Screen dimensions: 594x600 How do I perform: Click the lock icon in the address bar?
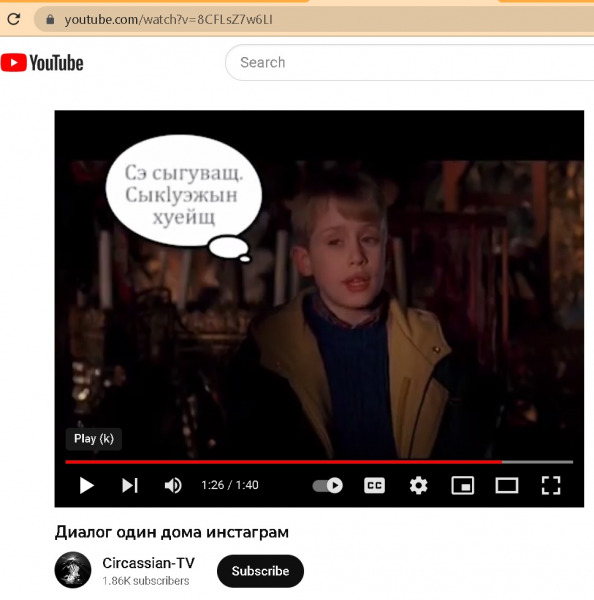(50, 19)
